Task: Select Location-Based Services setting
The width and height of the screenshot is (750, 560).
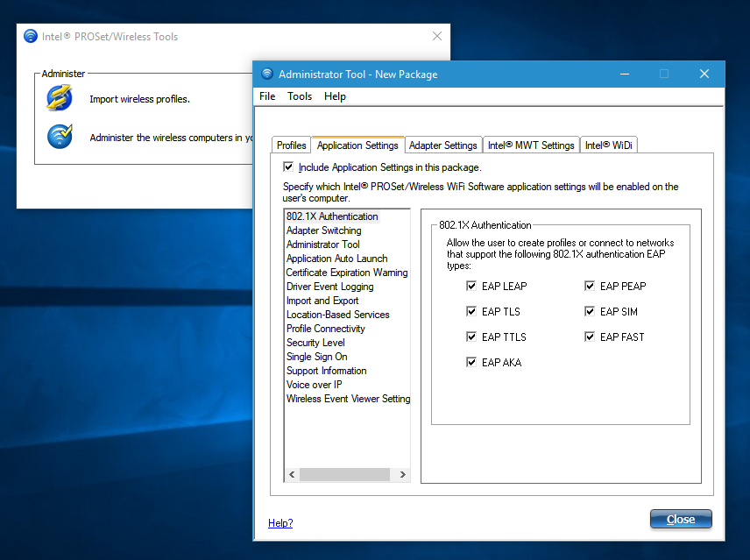Action: [337, 315]
